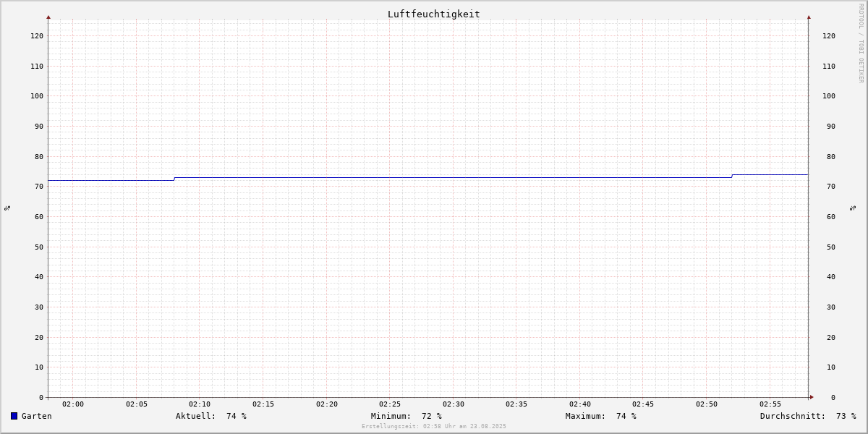The height and width of the screenshot is (434, 868).
Task: Click the humidity line step up near 02:52
Action: click(x=732, y=176)
